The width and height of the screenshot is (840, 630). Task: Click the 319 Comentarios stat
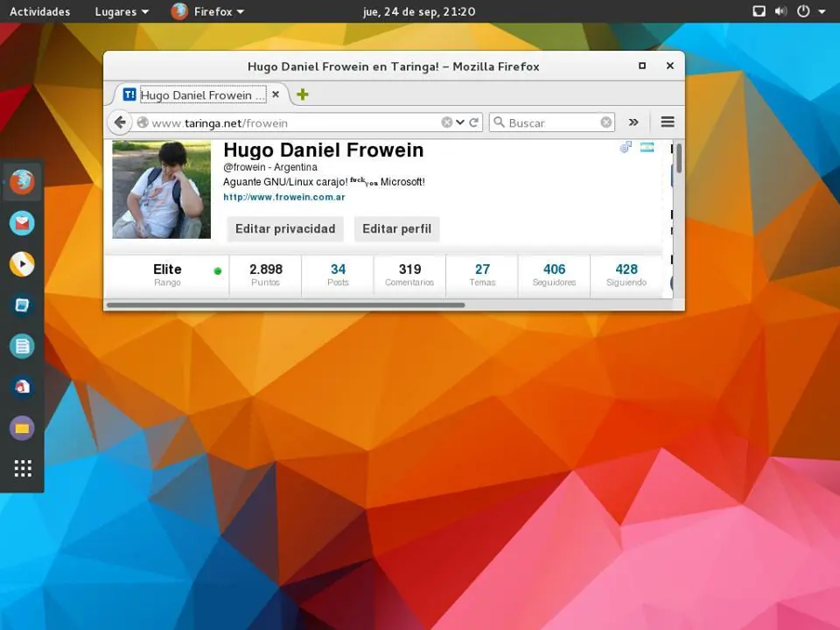click(x=409, y=274)
